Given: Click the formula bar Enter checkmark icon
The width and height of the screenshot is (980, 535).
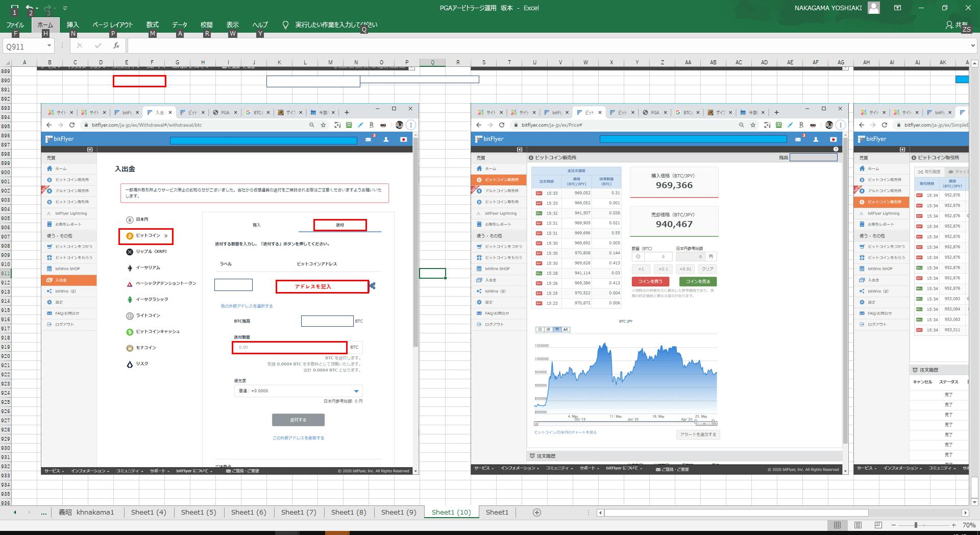Looking at the screenshot, I should (98, 45).
